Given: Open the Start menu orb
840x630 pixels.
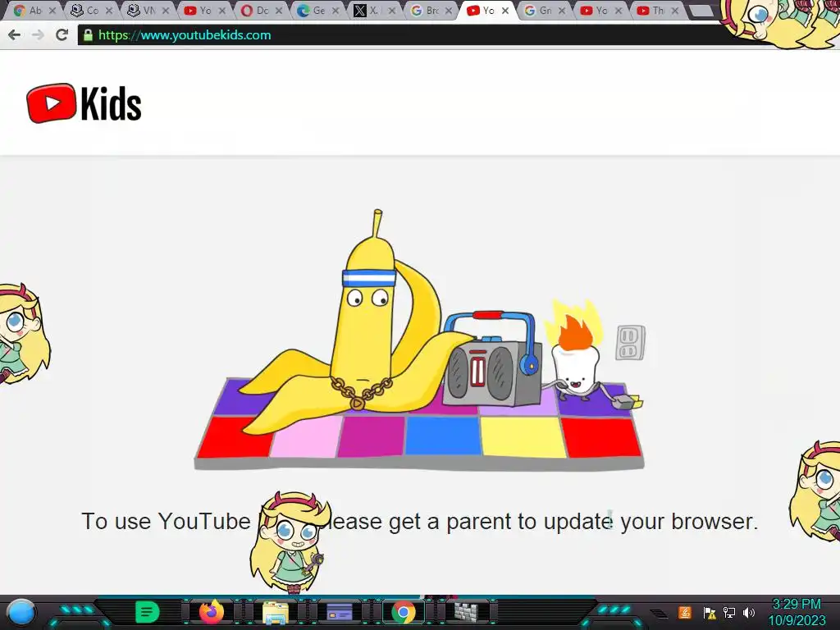Looking at the screenshot, I should tap(21, 612).
